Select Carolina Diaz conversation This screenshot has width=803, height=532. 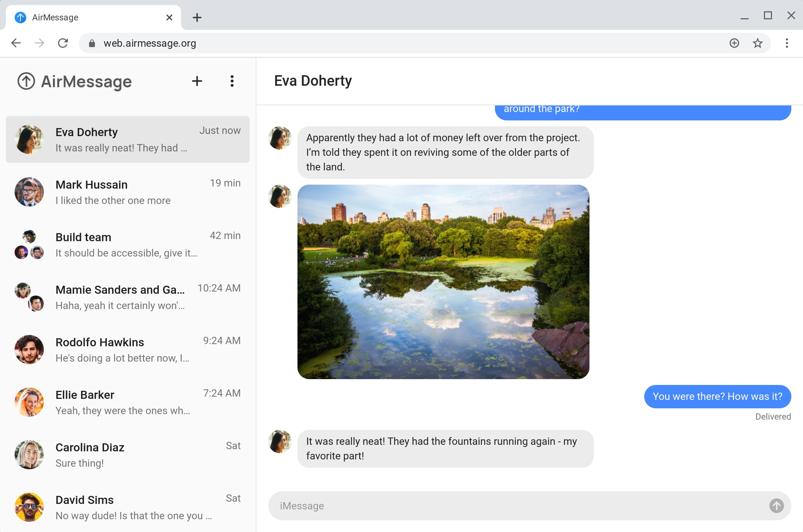click(x=128, y=455)
